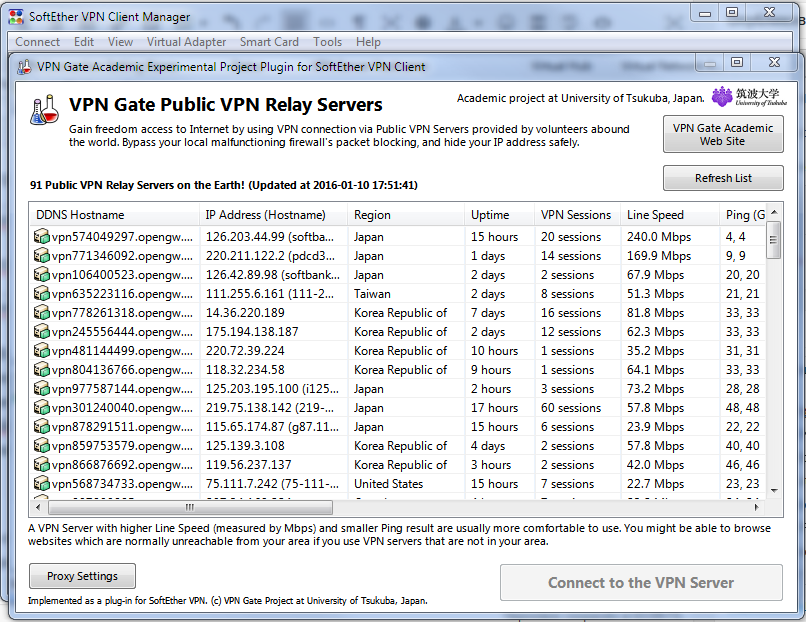The height and width of the screenshot is (622, 806).
Task: Open the Connect menu
Action: (38, 42)
